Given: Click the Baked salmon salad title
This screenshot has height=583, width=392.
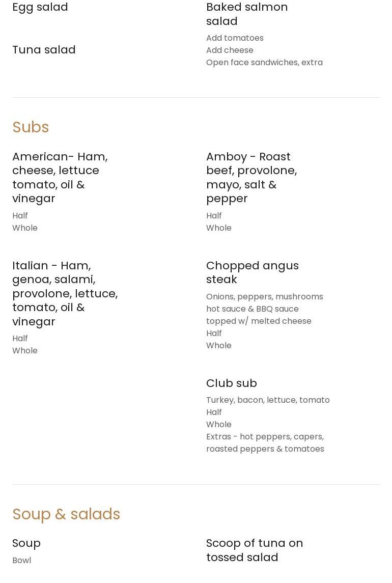Looking at the screenshot, I should (247, 14).
